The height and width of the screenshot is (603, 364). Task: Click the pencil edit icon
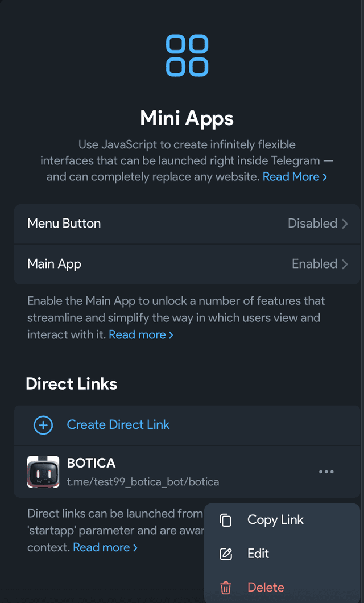[226, 554]
